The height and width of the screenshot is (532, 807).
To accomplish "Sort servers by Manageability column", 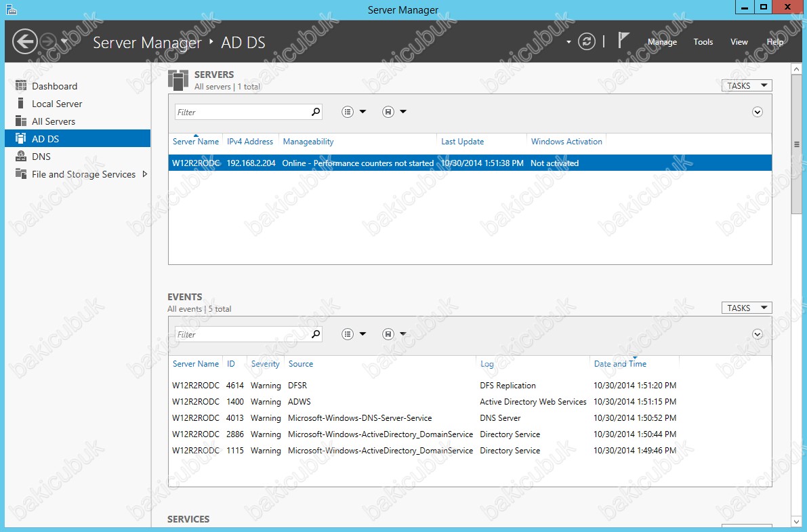I will [x=308, y=142].
